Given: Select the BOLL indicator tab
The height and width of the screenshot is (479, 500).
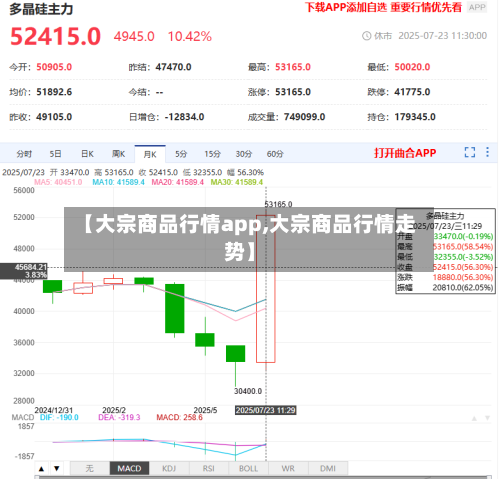Looking at the screenshot, I should coord(248,468).
